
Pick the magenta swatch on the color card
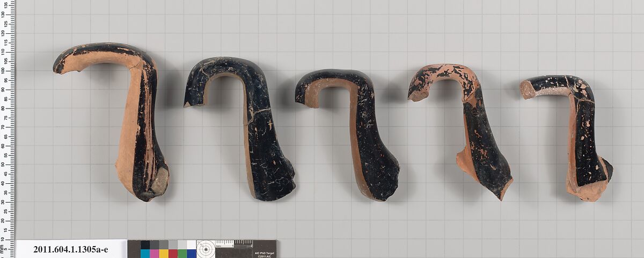pos(155,254)
